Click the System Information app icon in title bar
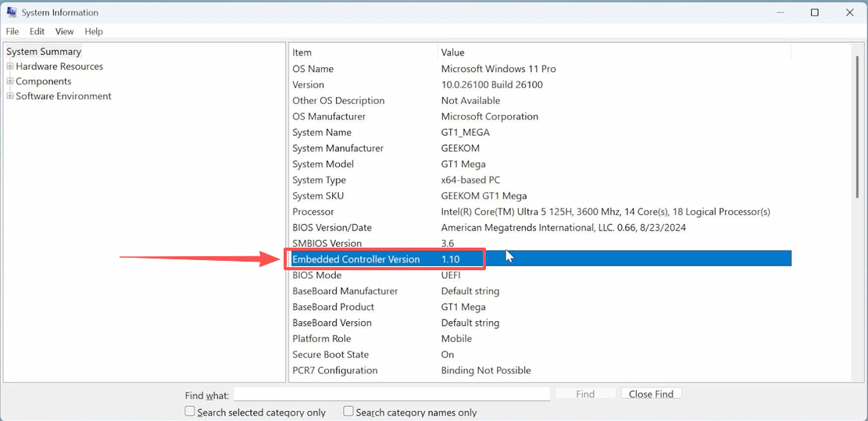Viewport: 868px width, 421px height. [10, 12]
